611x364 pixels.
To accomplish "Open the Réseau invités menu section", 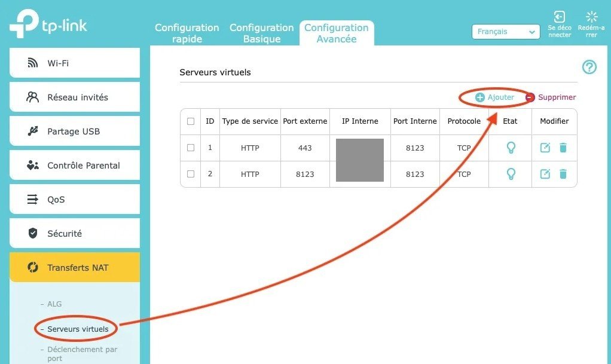I will coord(74,97).
